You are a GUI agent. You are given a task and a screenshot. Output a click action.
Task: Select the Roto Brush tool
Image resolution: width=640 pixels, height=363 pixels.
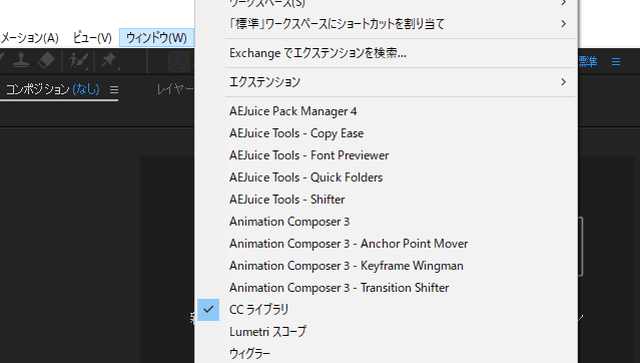click(x=78, y=61)
